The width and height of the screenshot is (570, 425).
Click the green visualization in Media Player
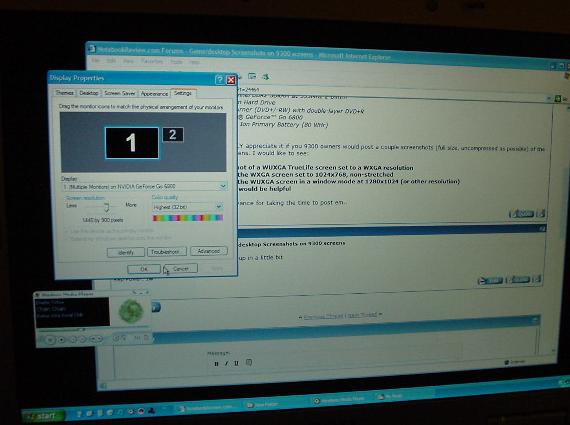pos(131,311)
